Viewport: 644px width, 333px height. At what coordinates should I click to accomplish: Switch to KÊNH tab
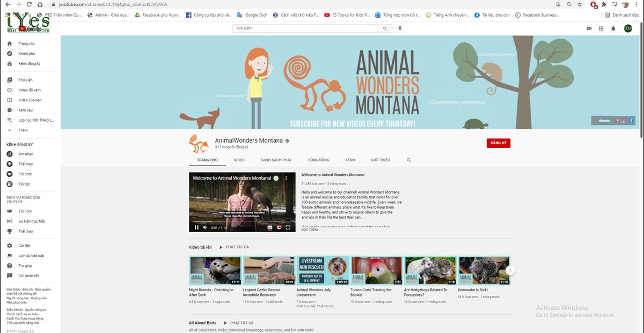pyautogui.click(x=350, y=160)
